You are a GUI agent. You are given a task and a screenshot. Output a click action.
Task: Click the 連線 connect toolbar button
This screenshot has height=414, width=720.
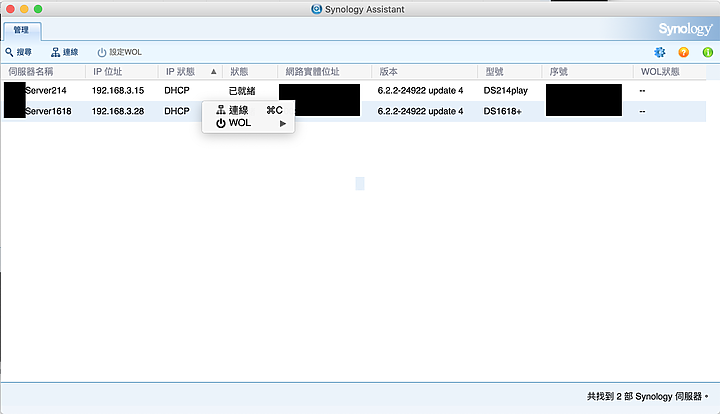pyautogui.click(x=64, y=52)
